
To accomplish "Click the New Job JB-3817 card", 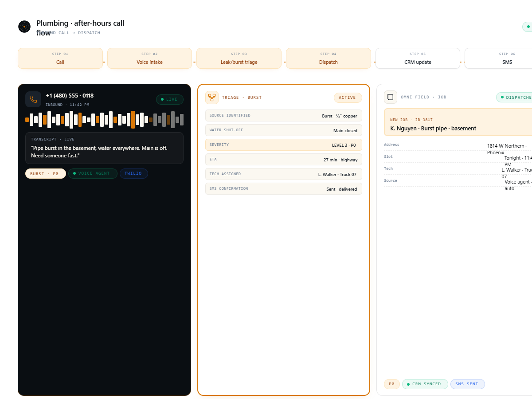I will pos(458,122).
